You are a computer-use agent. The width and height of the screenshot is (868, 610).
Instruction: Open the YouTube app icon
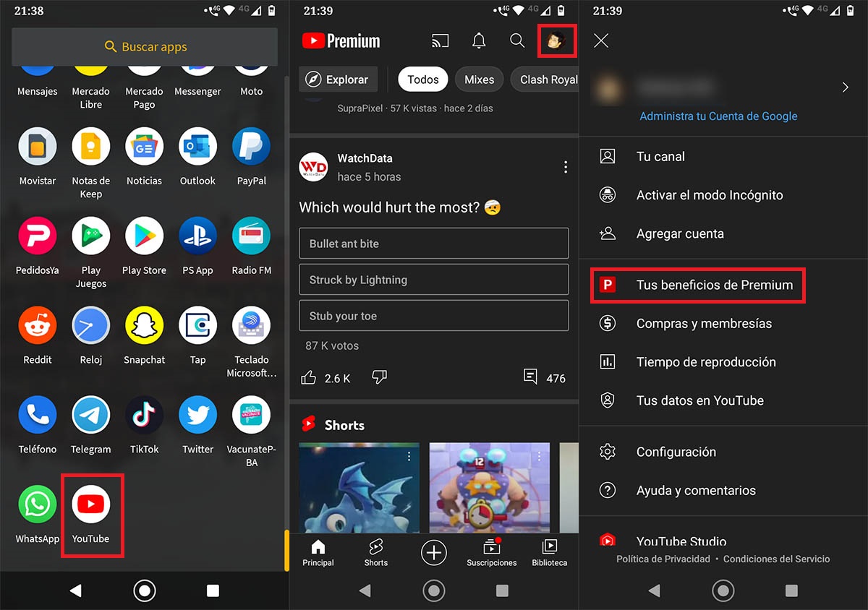(90, 504)
